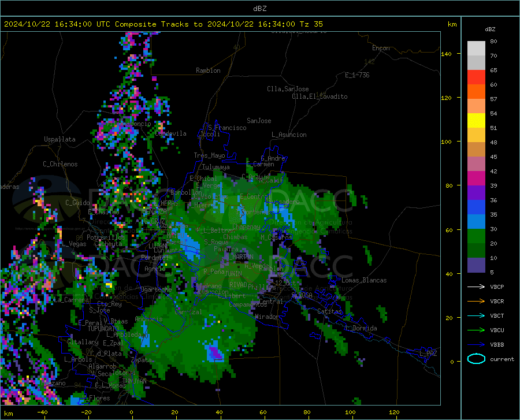
Task: Select the bright green 20–30 dBZ swatch
Action: point(476,236)
